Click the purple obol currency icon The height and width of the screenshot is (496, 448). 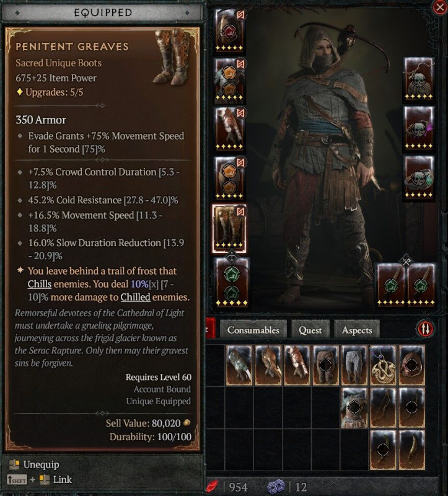point(276,487)
